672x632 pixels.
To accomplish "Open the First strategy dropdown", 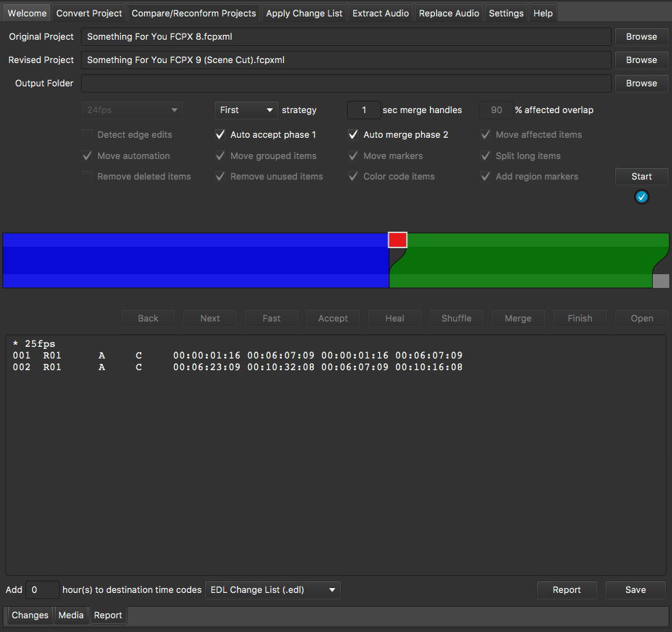I will click(x=246, y=110).
